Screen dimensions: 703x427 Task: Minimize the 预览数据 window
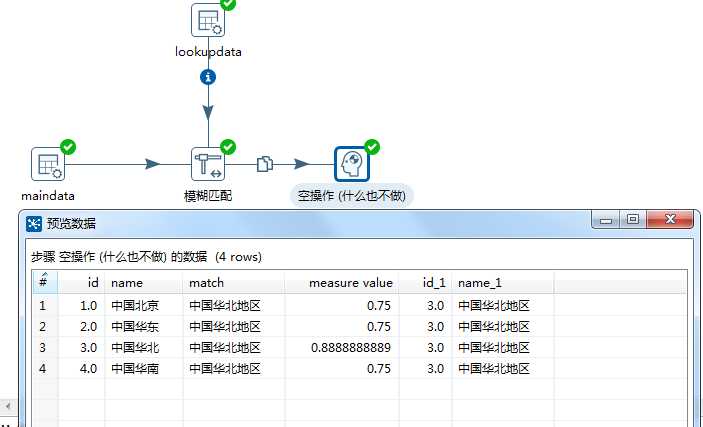pyautogui.click(x=606, y=219)
